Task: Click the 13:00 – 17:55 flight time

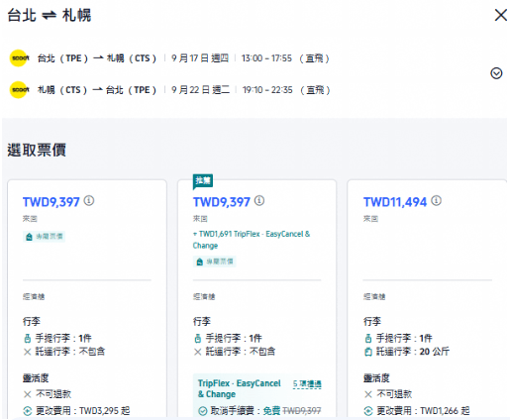Action: point(266,58)
